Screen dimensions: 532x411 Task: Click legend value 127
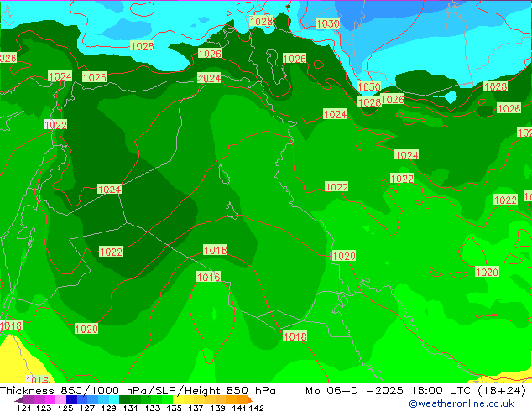click(87, 408)
